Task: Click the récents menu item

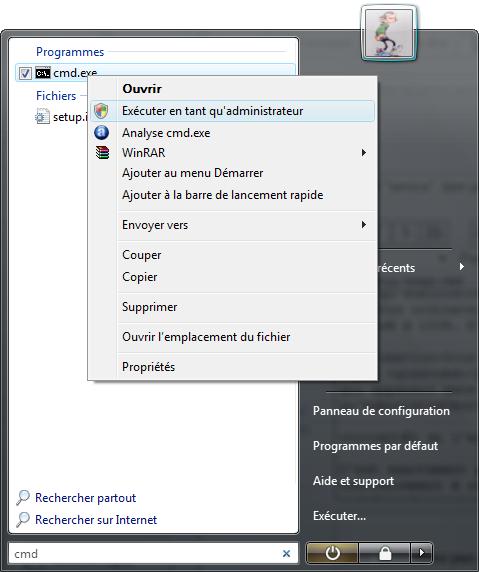Action: coord(396,268)
